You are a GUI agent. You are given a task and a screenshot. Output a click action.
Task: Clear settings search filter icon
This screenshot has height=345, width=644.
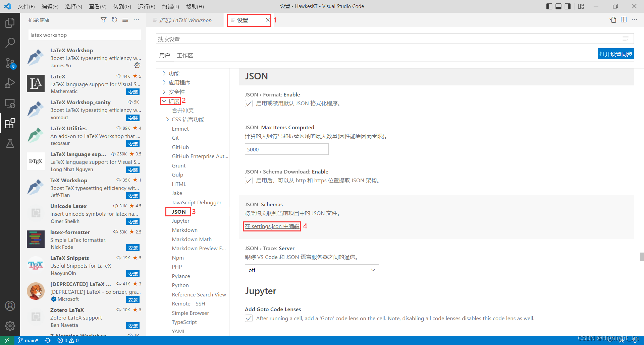pos(626,39)
